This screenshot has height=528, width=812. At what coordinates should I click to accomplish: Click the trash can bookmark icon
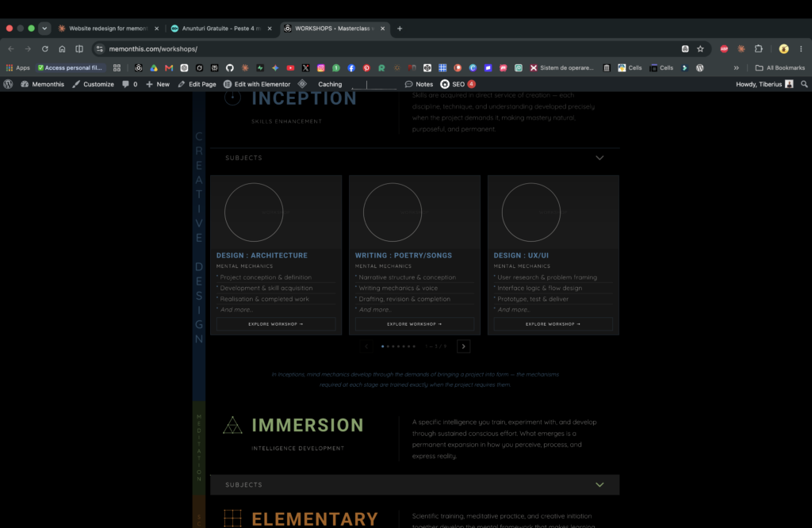coord(607,68)
